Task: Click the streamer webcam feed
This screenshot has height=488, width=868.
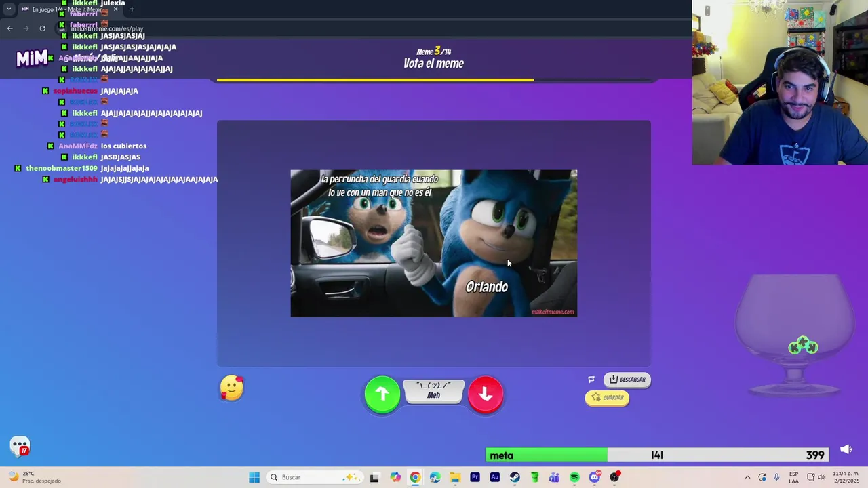Action: 780,83
